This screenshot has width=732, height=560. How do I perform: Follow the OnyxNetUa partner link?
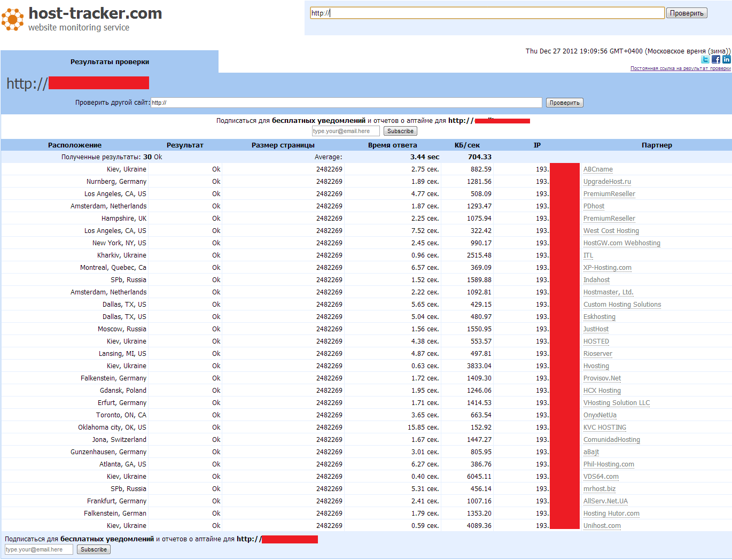click(x=600, y=415)
